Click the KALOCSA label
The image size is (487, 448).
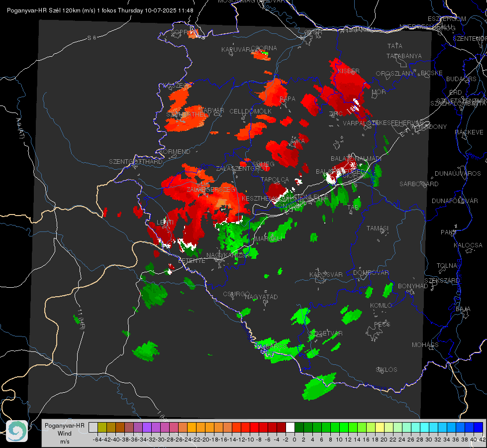tap(468, 245)
